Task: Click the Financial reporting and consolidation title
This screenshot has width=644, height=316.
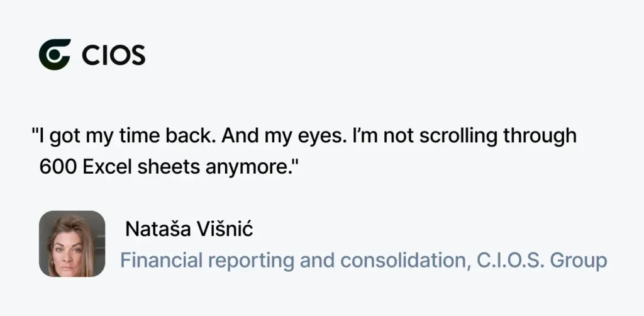Action: 296,261
